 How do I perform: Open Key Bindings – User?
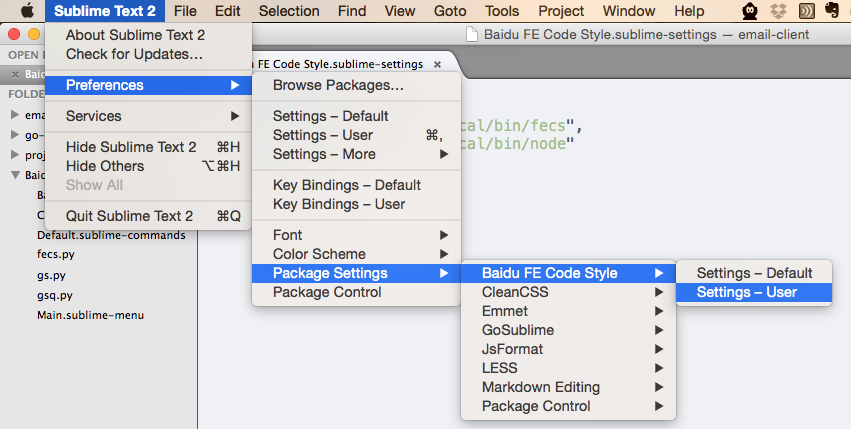coord(339,204)
